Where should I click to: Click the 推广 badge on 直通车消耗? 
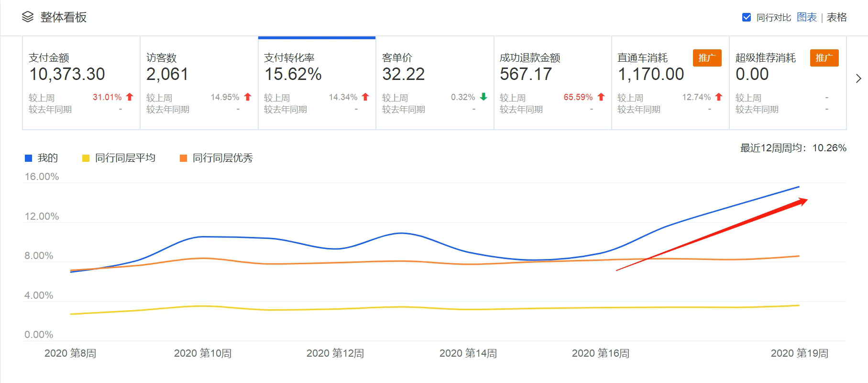tap(707, 58)
